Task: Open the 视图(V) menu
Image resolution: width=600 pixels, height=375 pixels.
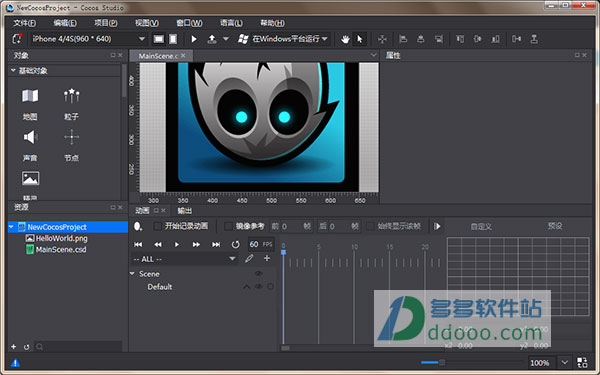Action: click(x=147, y=23)
